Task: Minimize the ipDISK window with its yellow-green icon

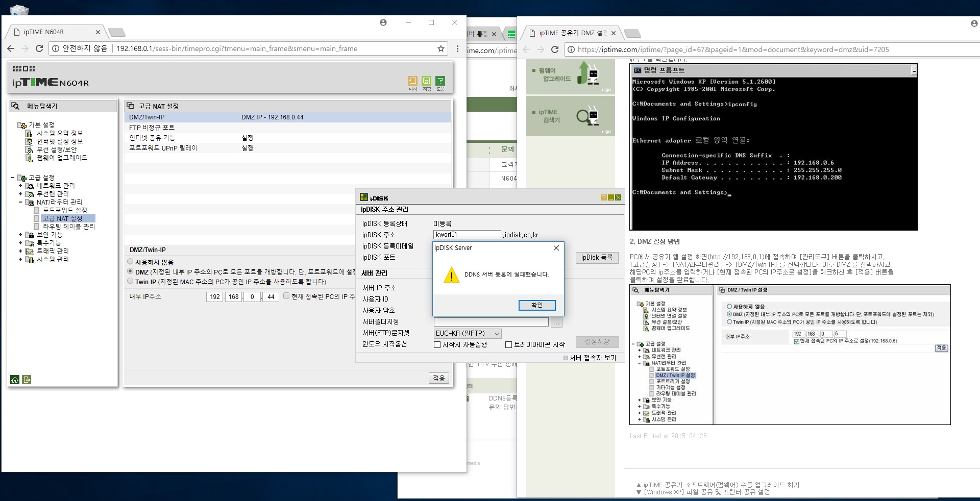Action: 611,197
